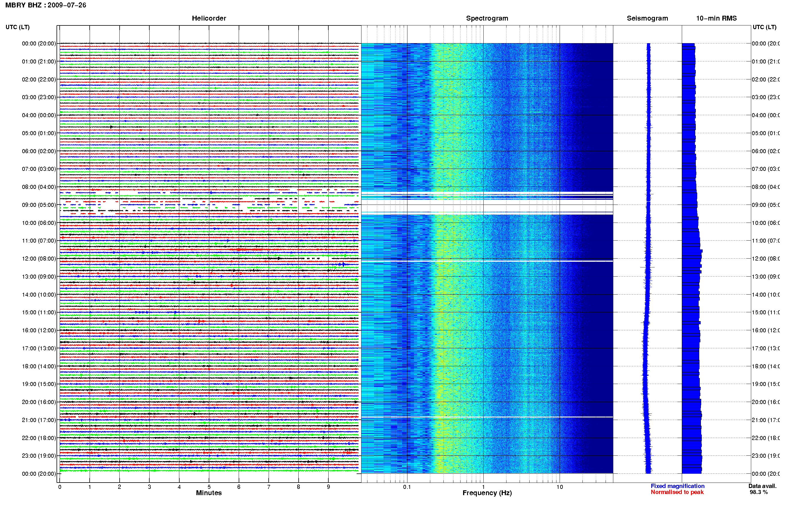Click the 10-min RMS heading

coord(716,18)
